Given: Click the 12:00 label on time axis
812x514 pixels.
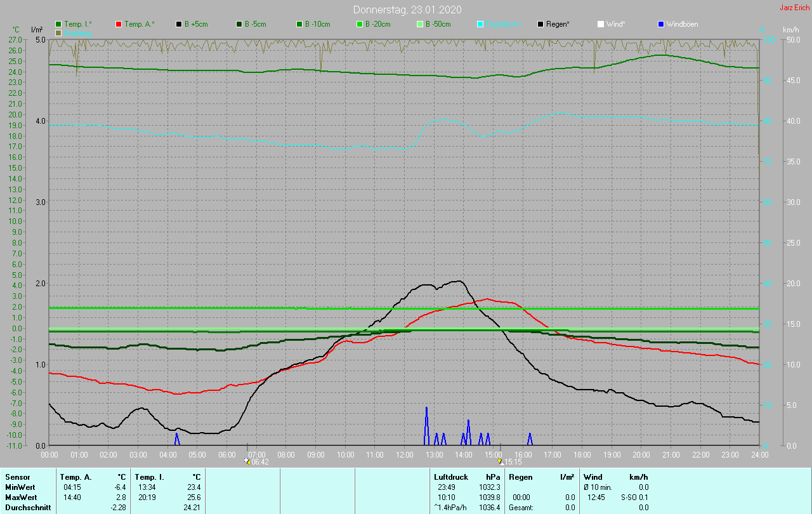Looking at the screenshot, I should tap(404, 454).
